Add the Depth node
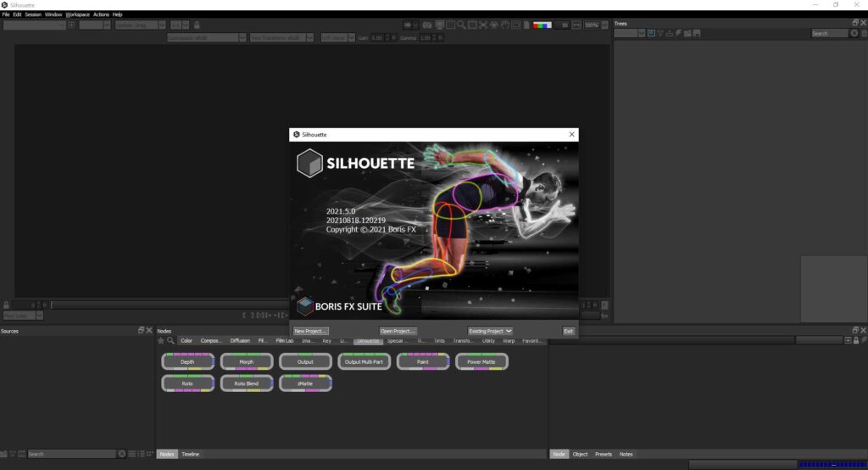Viewport: 868px width, 470px height. click(187, 362)
